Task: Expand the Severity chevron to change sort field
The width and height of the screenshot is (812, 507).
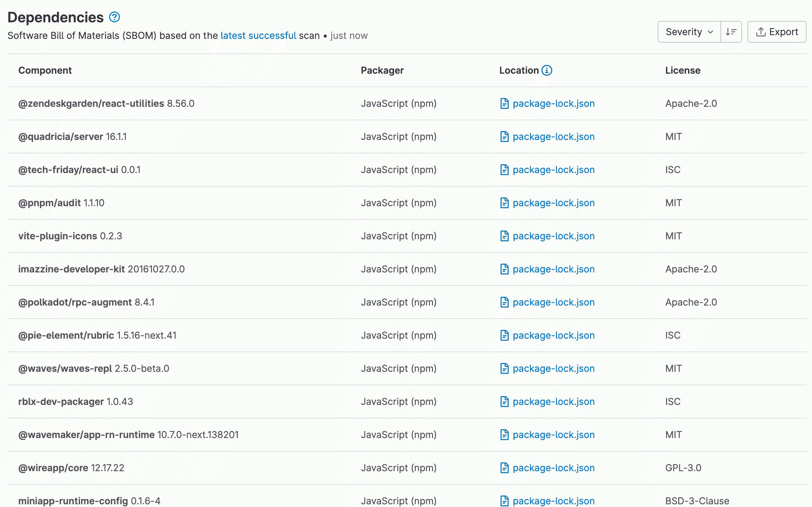Action: tap(709, 32)
